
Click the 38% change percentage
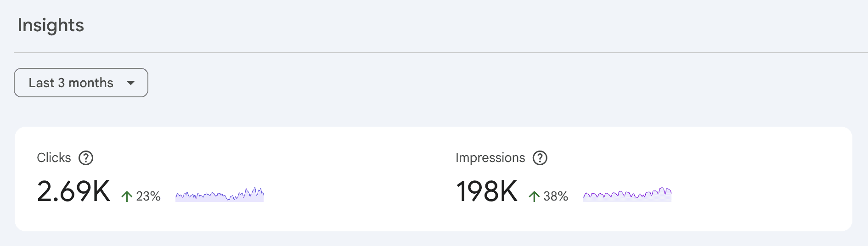click(x=556, y=196)
